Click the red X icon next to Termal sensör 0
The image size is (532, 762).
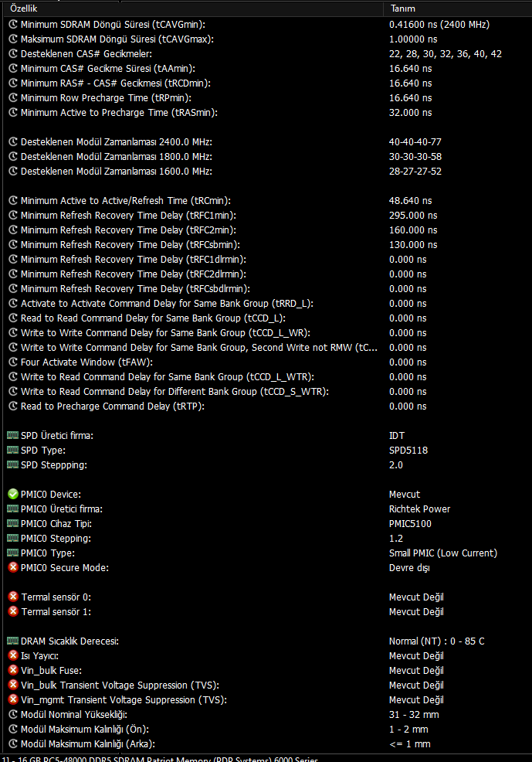[x=13, y=597]
